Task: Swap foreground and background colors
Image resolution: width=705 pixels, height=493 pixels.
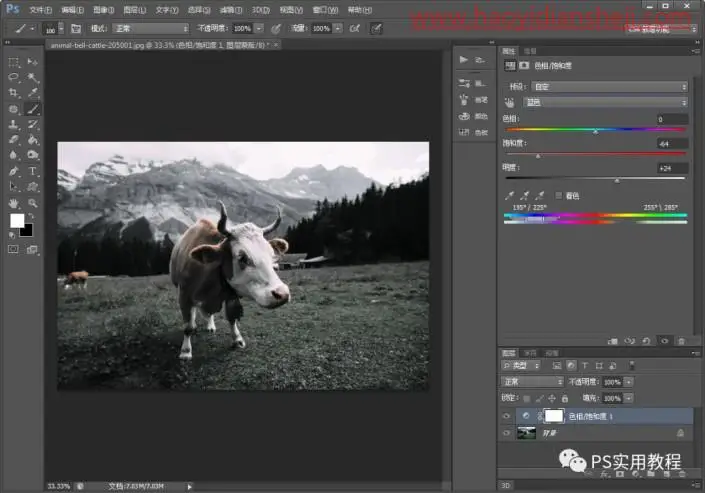Action: [x=31, y=216]
